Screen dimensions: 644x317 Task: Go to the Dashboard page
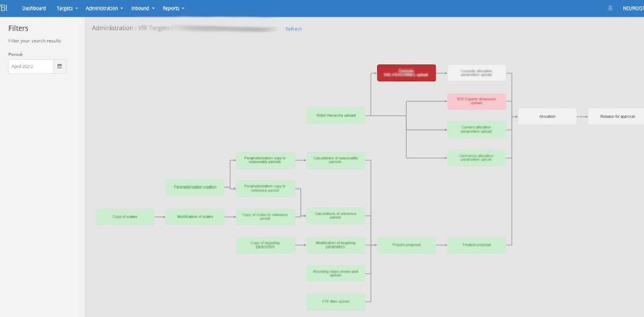pos(34,9)
